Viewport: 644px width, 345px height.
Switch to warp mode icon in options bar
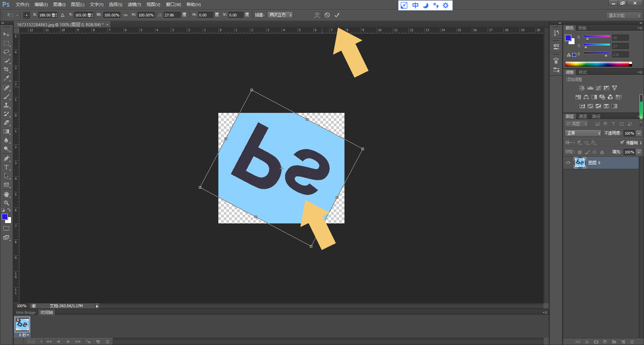(317, 15)
